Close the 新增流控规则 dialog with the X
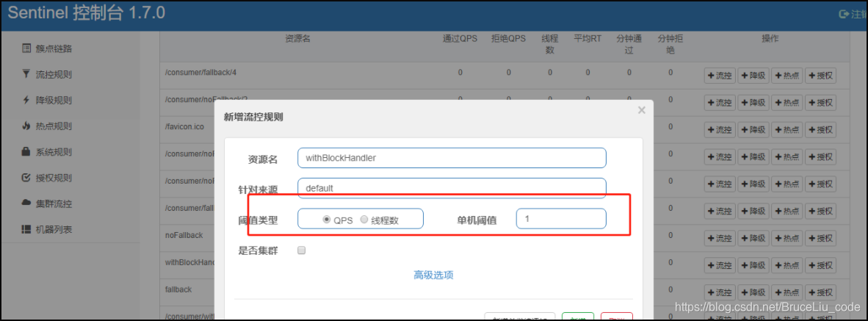Screen dimensions: 868x321 coord(642,110)
